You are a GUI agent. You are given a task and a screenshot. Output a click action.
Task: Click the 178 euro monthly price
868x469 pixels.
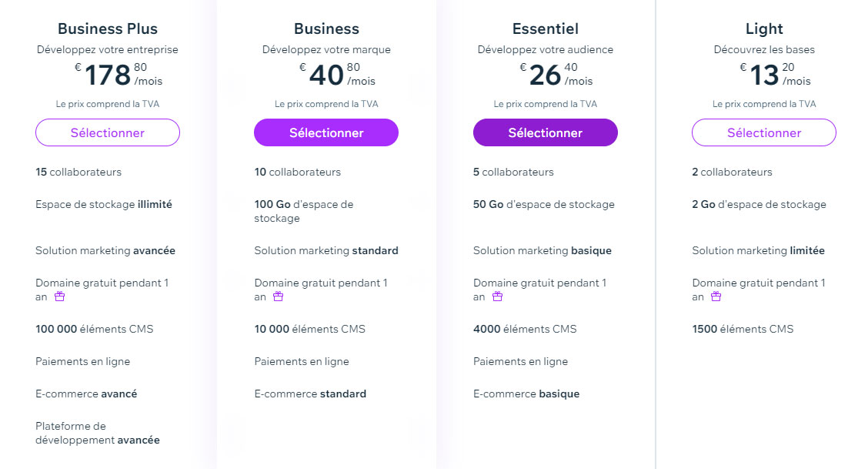119,75
